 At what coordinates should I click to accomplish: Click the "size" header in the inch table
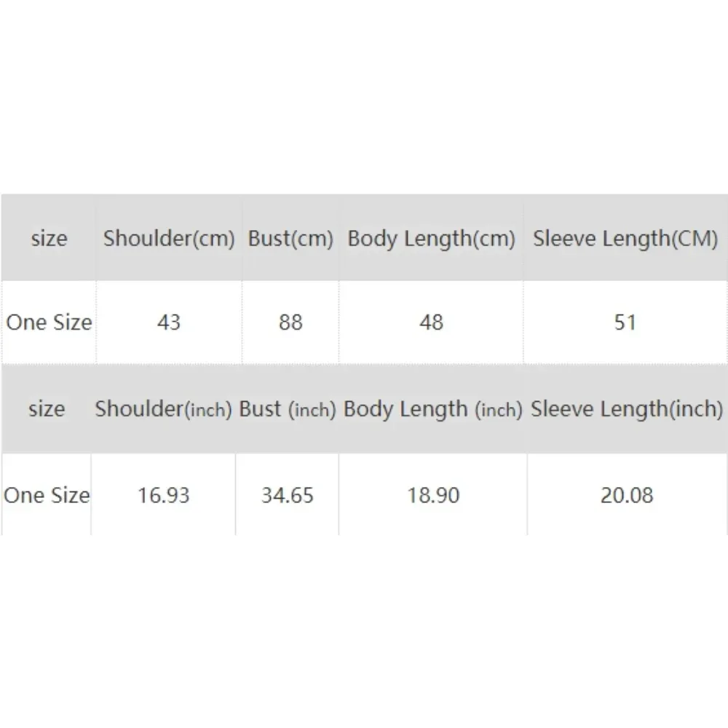(x=47, y=409)
